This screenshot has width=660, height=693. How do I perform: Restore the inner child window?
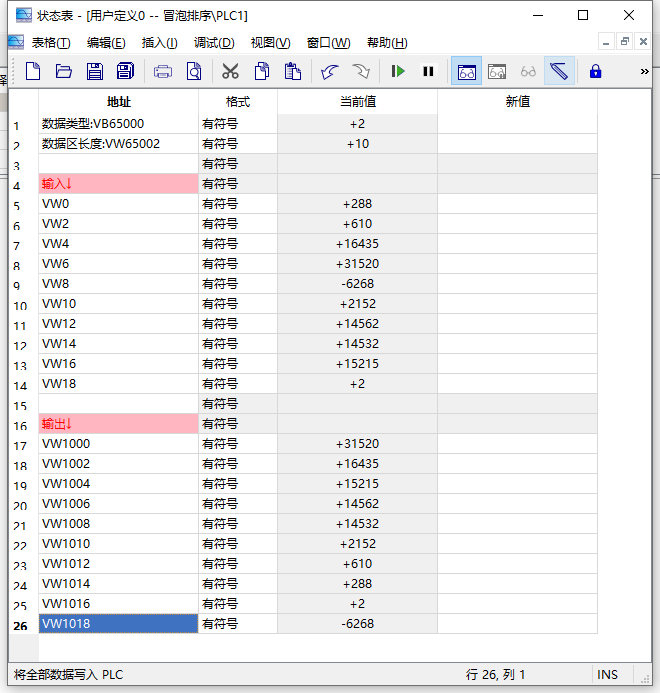point(625,42)
